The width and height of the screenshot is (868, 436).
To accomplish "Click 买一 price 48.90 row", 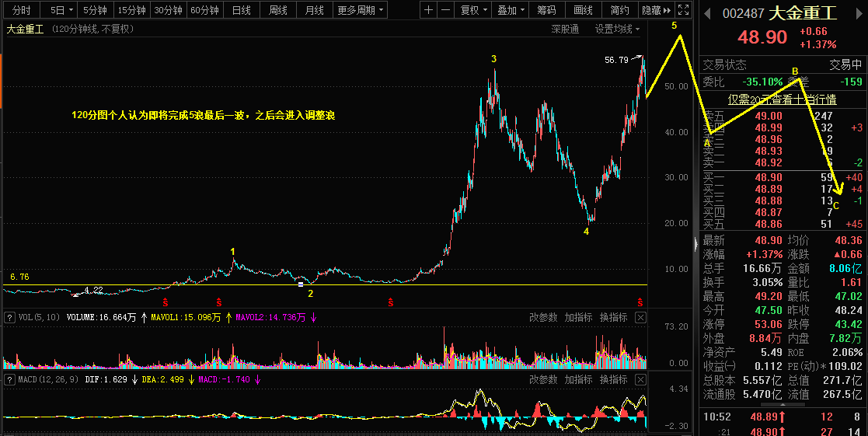I will tap(783, 178).
